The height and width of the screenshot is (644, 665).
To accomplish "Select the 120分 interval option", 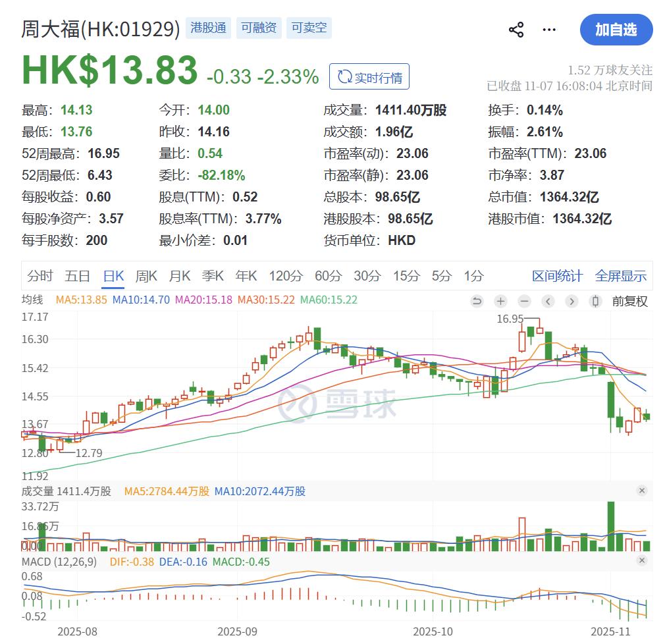I will [x=286, y=277].
